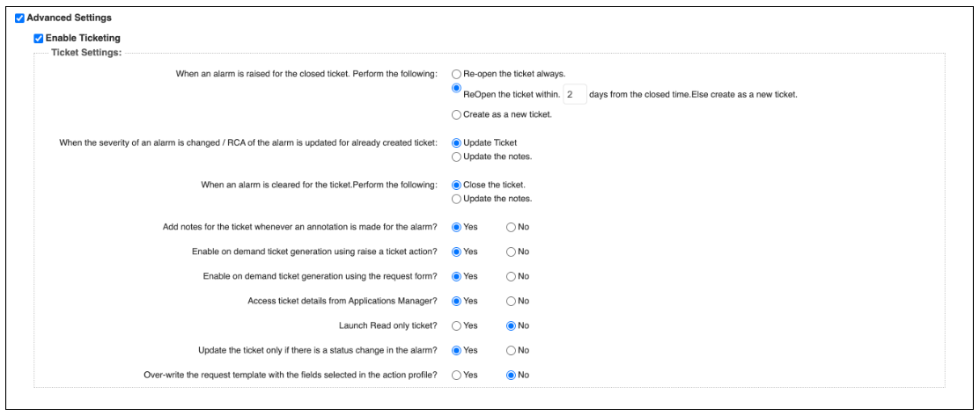
Task: Select Yes for accessing ticket details
Action: pos(456,301)
